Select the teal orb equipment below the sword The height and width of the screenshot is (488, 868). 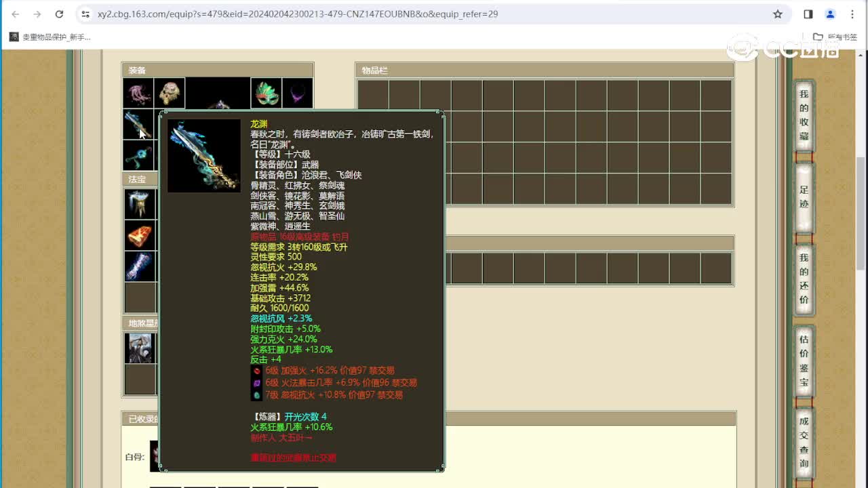click(x=138, y=156)
